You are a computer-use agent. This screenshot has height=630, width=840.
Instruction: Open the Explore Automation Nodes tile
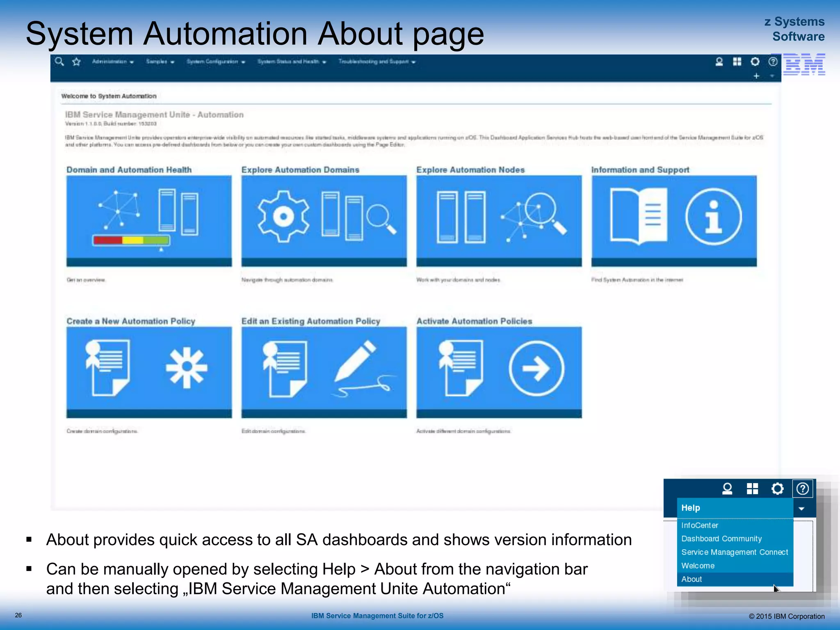coord(499,221)
